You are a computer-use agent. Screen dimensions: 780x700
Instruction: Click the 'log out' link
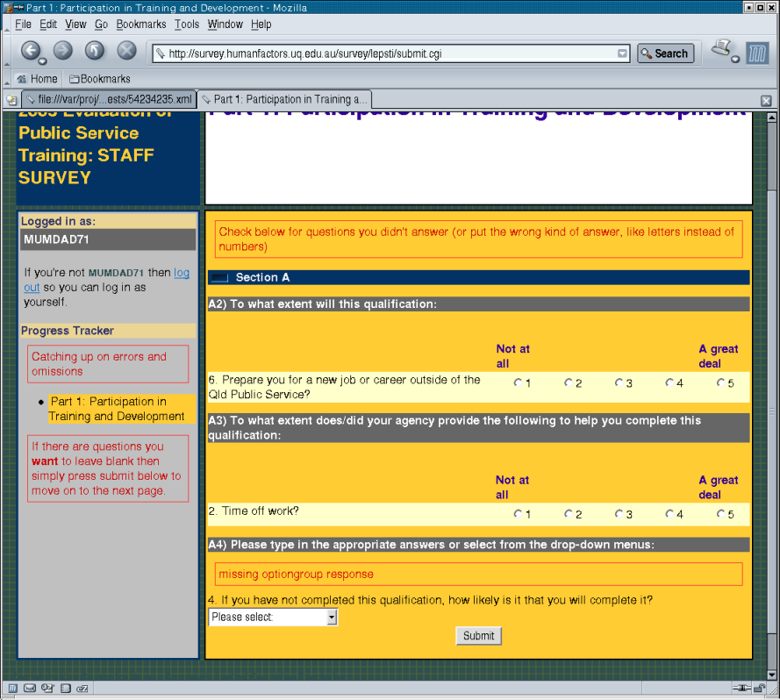pyautogui.click(x=181, y=273)
